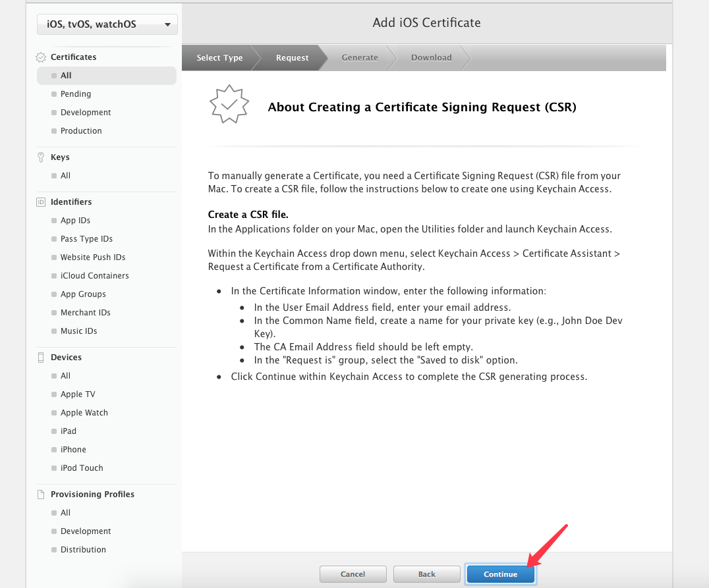Click the Download step
Image resolution: width=709 pixels, height=588 pixels.
click(x=431, y=58)
